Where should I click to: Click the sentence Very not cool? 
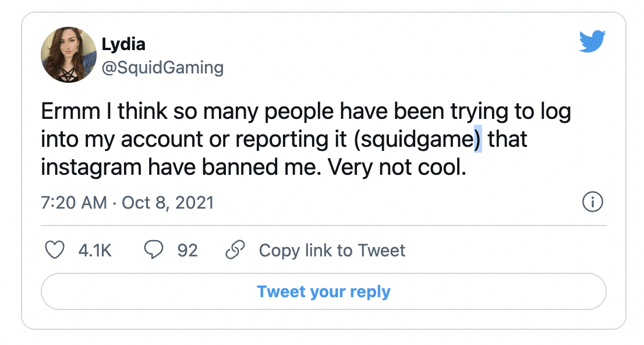pos(397,168)
